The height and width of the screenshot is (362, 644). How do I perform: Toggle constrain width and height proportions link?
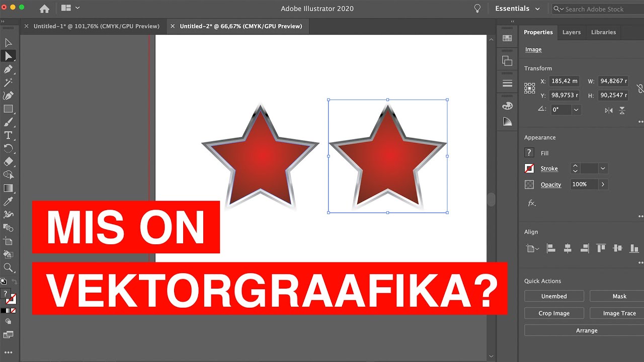tap(640, 88)
